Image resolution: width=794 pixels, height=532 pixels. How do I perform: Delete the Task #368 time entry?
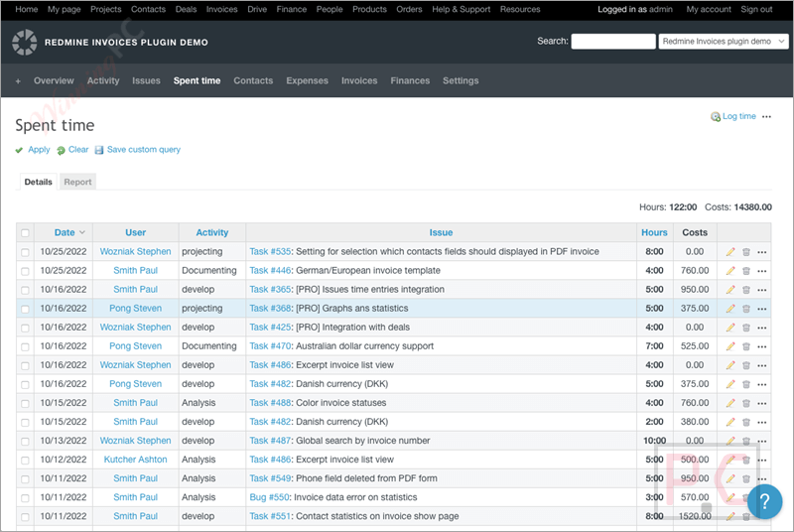[746, 309]
